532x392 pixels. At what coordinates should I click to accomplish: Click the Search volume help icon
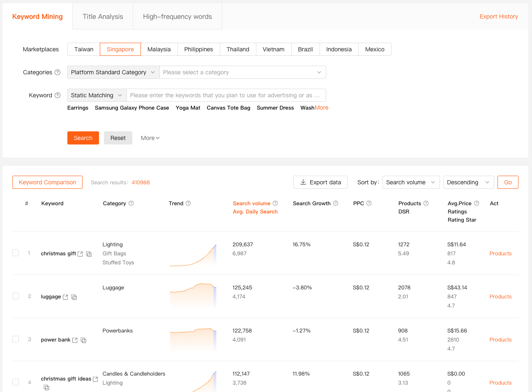275,203
